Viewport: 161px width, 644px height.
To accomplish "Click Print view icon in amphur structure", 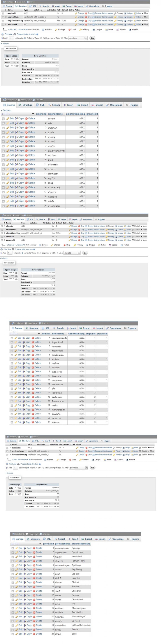I will coord(3,34).
